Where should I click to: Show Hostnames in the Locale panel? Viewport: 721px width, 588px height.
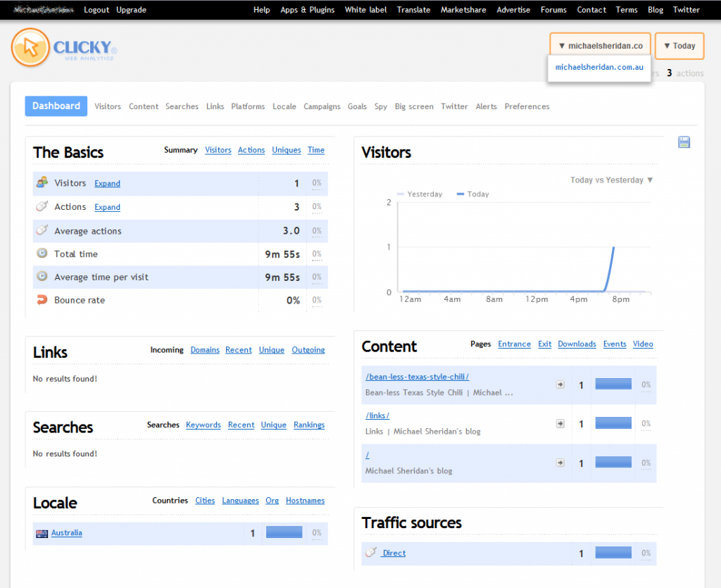click(x=306, y=501)
